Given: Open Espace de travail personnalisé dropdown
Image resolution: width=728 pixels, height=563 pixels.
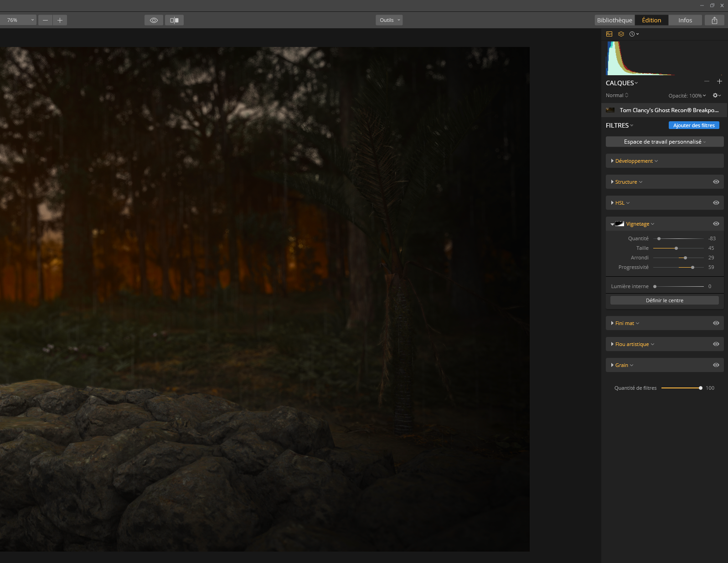Looking at the screenshot, I should click(x=665, y=142).
